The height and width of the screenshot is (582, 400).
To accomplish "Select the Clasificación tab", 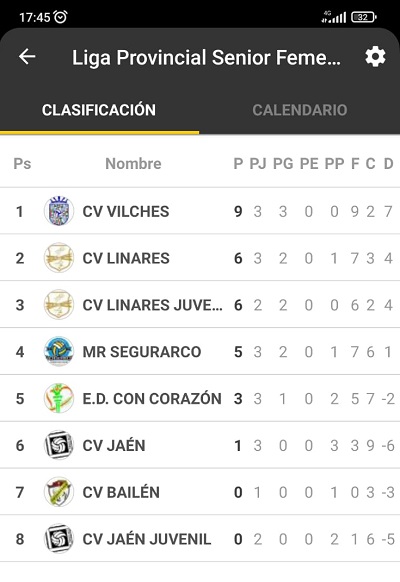I will click(x=99, y=110).
